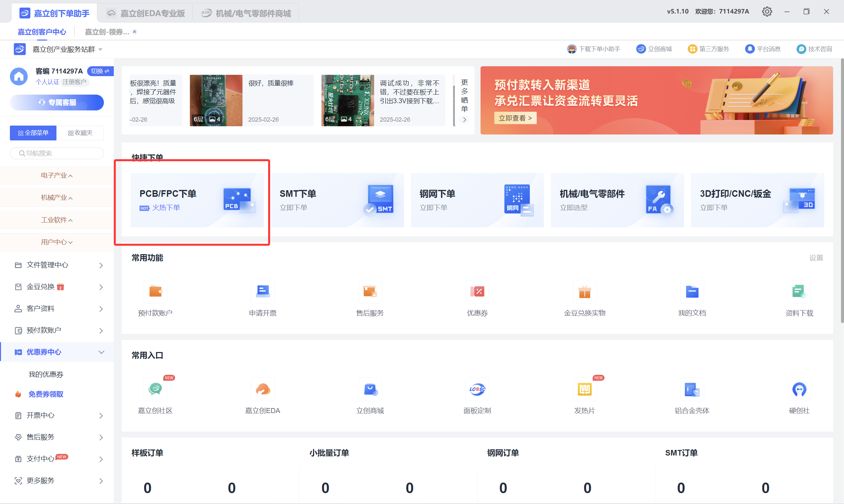The height and width of the screenshot is (504, 844).
Task: Expand 文件管理中心 menu
Action: click(57, 265)
